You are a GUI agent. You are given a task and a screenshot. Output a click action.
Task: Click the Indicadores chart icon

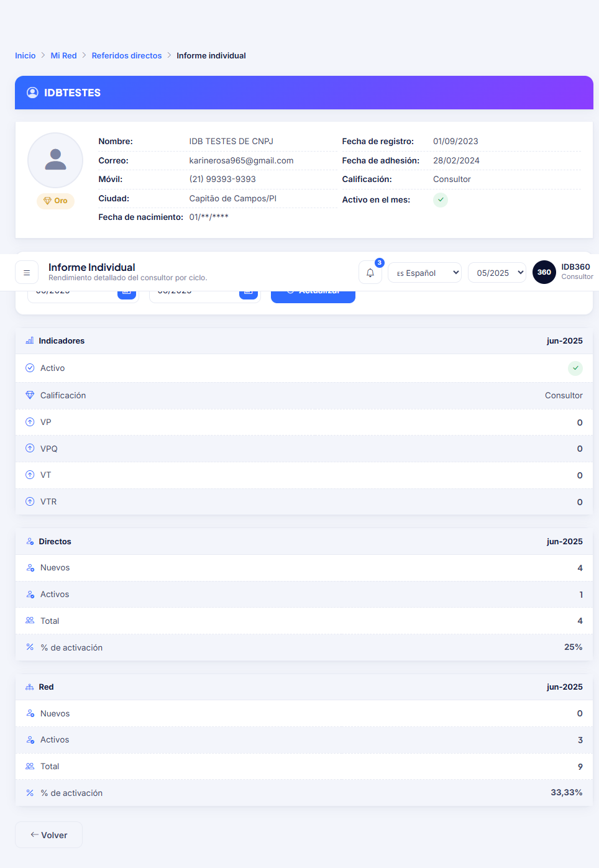[30, 340]
